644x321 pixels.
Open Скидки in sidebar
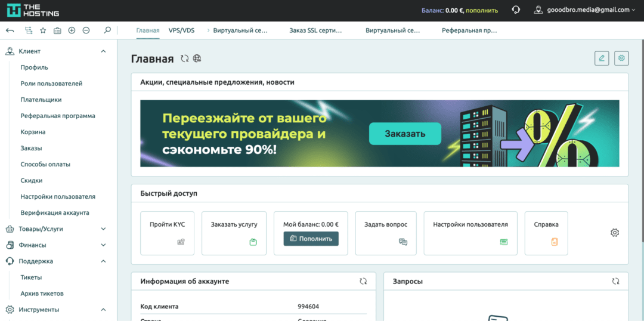(32, 180)
